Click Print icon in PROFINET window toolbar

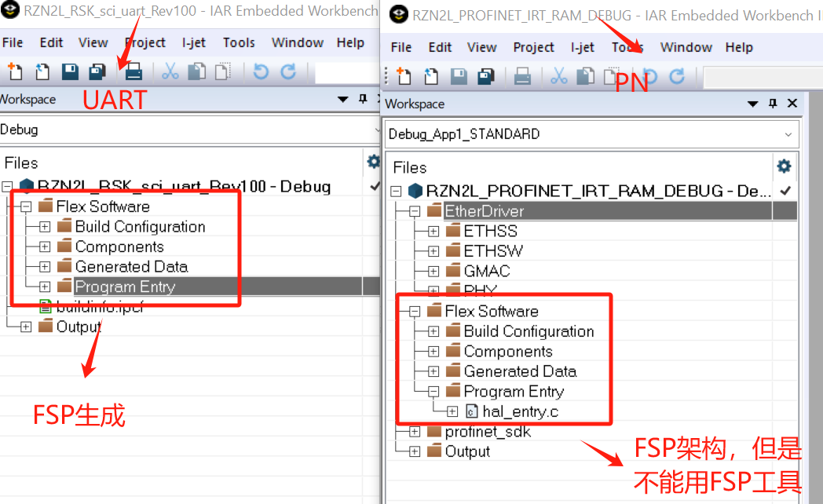pyautogui.click(x=521, y=77)
